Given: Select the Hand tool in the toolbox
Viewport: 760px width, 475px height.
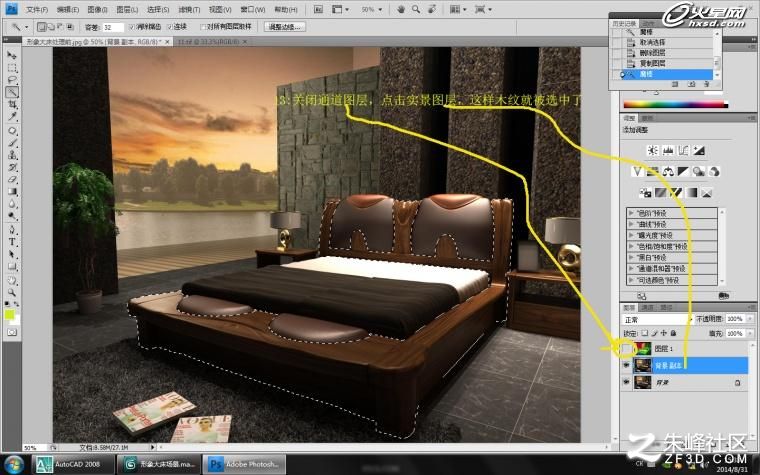Looking at the screenshot, I should [12, 280].
